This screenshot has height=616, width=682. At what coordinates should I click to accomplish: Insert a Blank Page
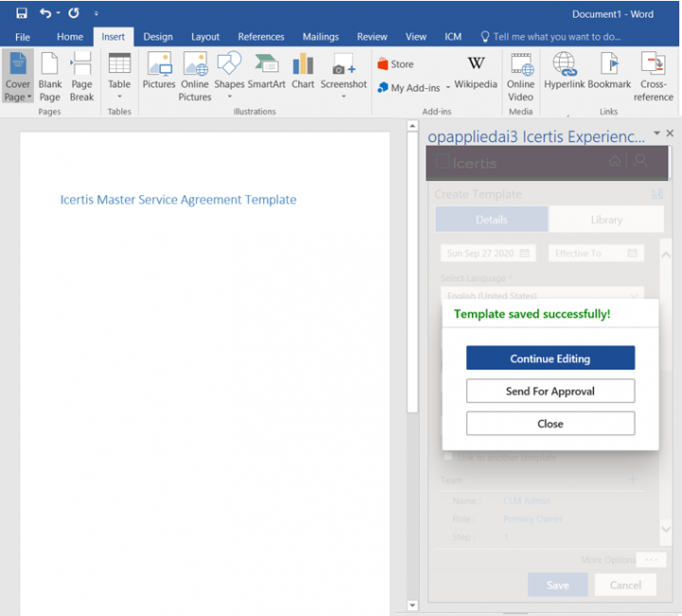(50, 76)
